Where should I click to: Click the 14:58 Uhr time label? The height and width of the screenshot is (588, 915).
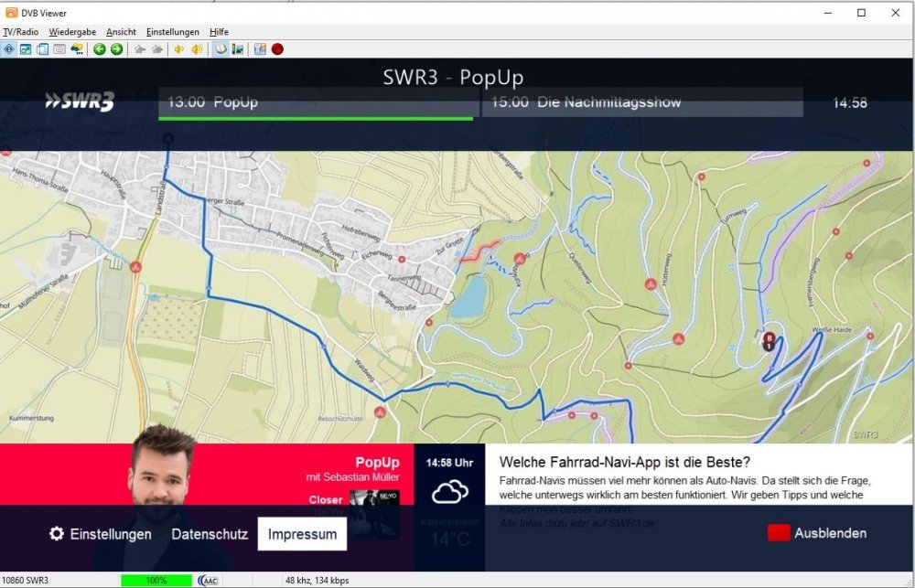pyautogui.click(x=449, y=463)
